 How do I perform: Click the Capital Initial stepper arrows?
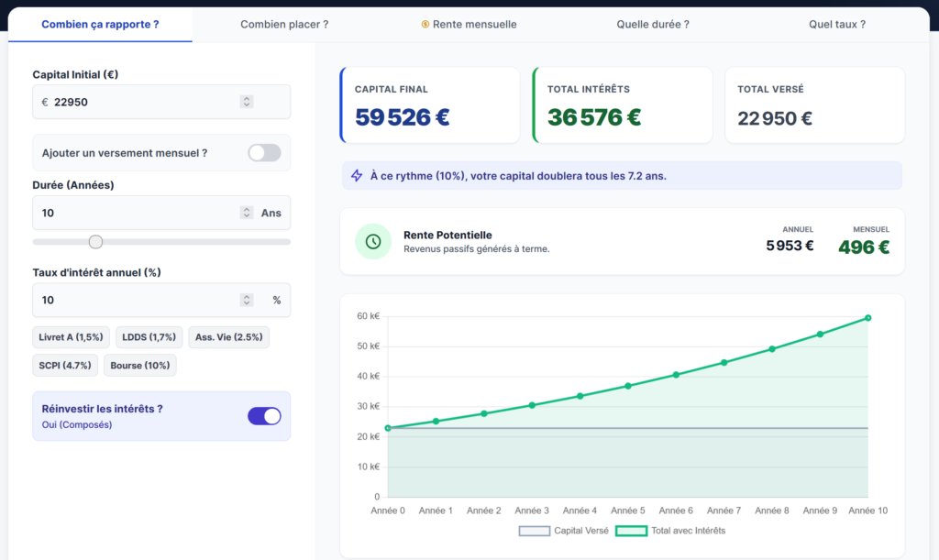click(x=246, y=102)
